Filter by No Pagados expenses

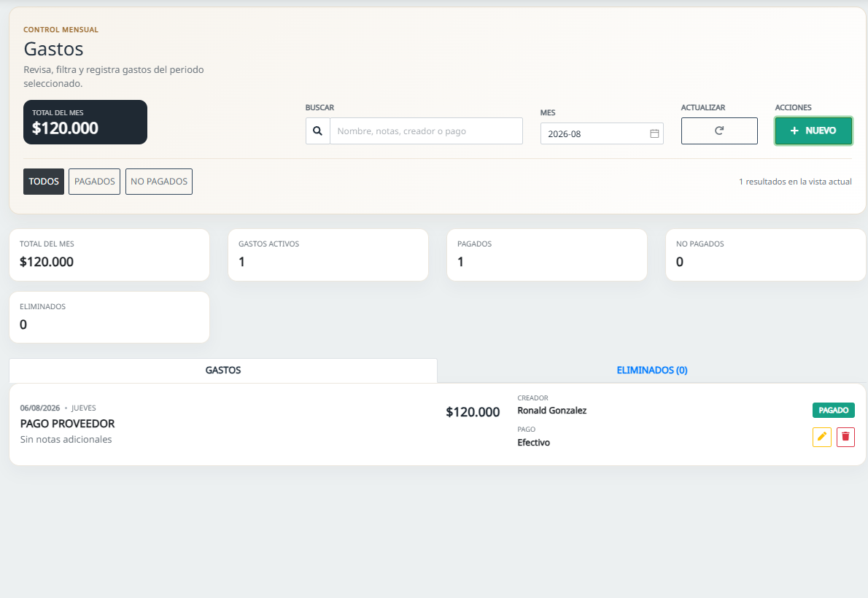coord(159,182)
